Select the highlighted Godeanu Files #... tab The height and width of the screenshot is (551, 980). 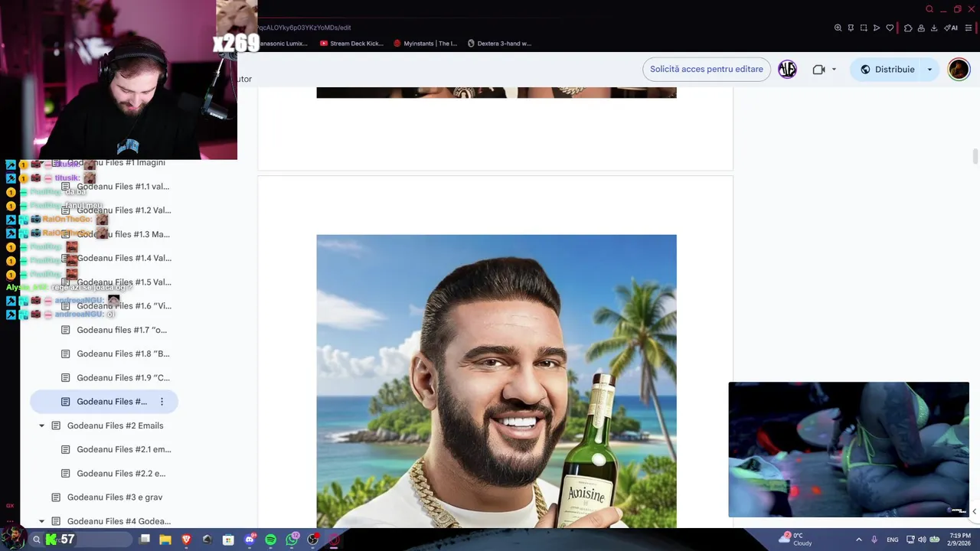pyautogui.click(x=103, y=402)
